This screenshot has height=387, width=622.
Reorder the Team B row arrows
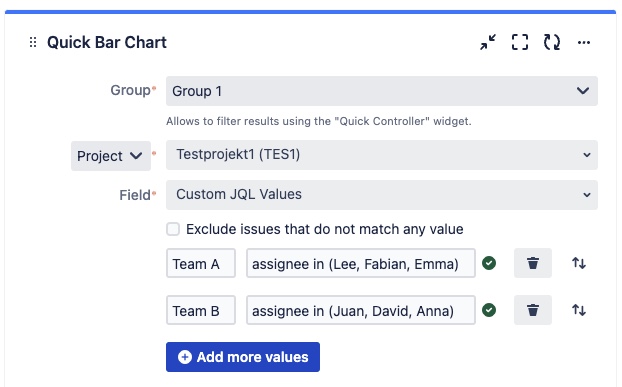[x=579, y=310]
